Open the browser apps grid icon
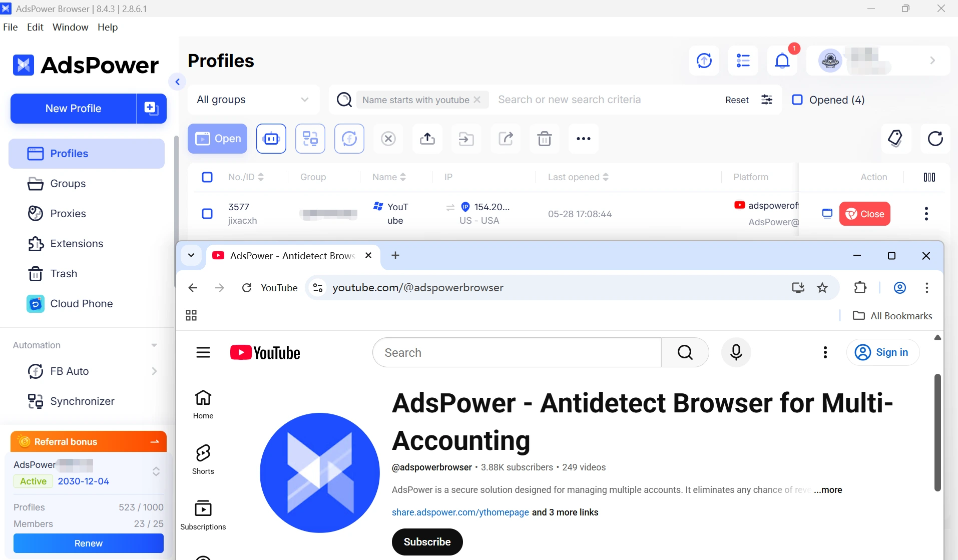958x560 pixels. point(191,315)
